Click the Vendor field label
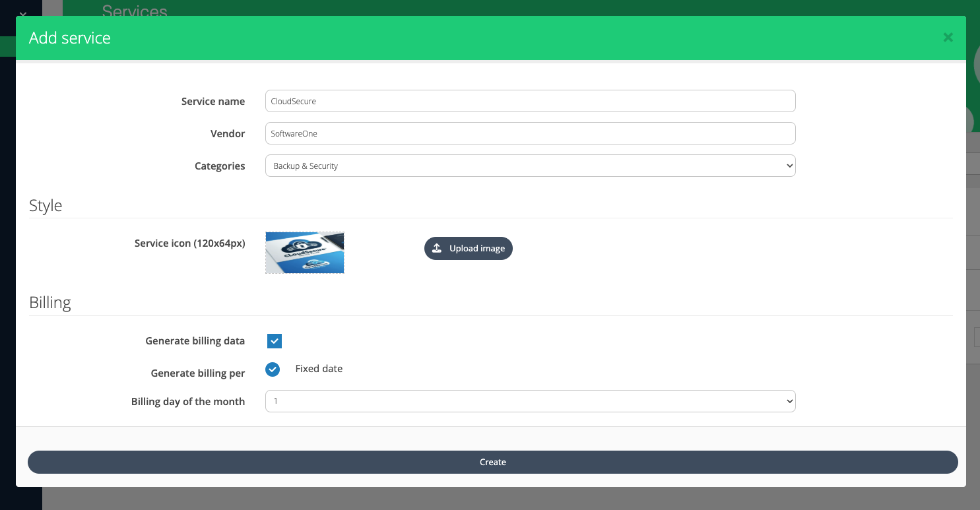Screen dimensions: 980x510 (227, 134)
